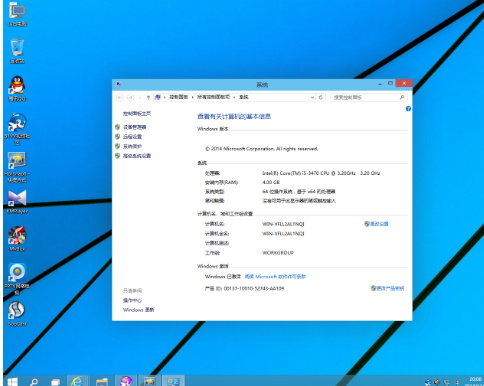This screenshot has width=484, height=386.
Task: Select the Recycle Bin desktop icon
Action: point(17,51)
